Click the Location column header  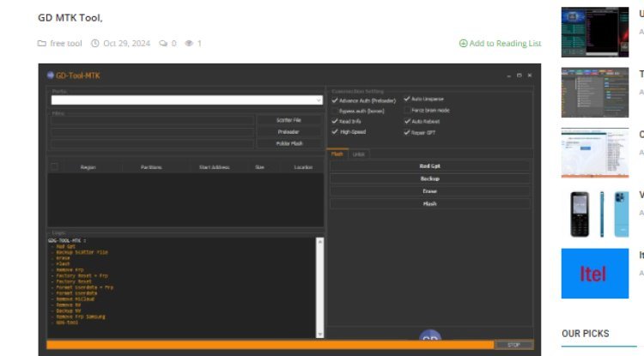click(303, 167)
